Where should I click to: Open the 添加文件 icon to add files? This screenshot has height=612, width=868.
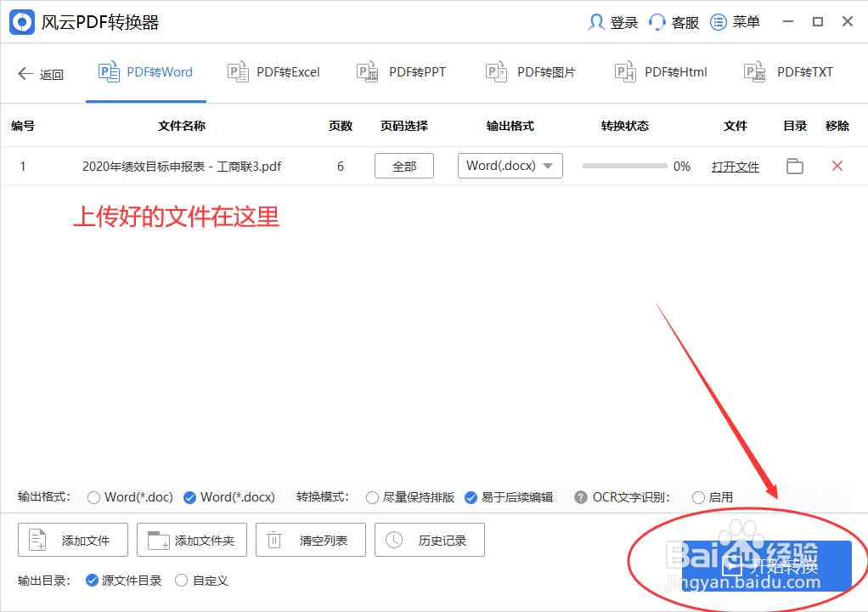pos(36,539)
